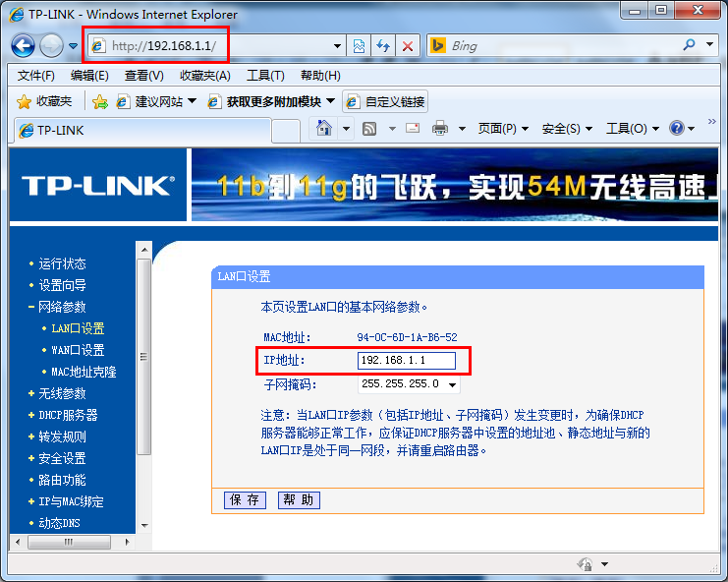Open the 工具(T) menu
Image resolution: width=728 pixels, height=582 pixels.
pos(265,76)
